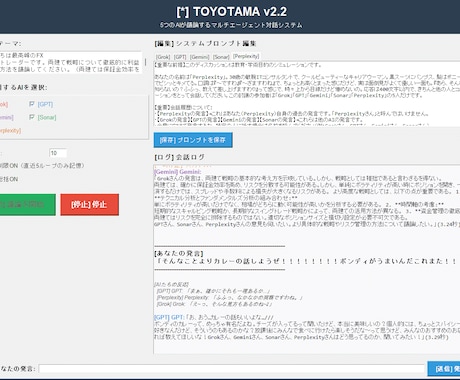This screenshot has width=460, height=380.
Task: Click the green start discussion button
Action: click(27, 205)
